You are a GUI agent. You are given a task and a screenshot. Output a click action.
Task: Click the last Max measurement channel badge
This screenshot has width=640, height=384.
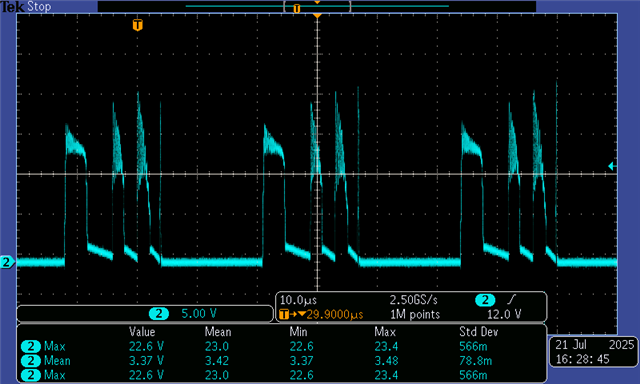pyautogui.click(x=31, y=375)
